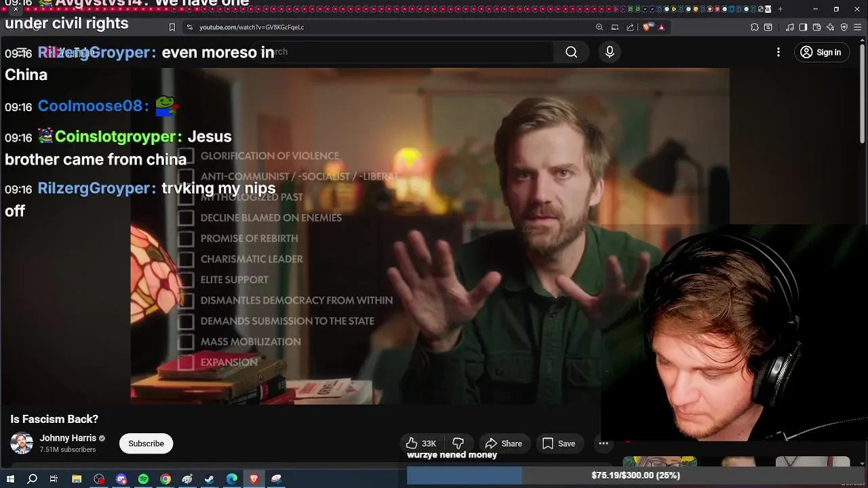Click the picture-in-picture icon in address bar

615,27
